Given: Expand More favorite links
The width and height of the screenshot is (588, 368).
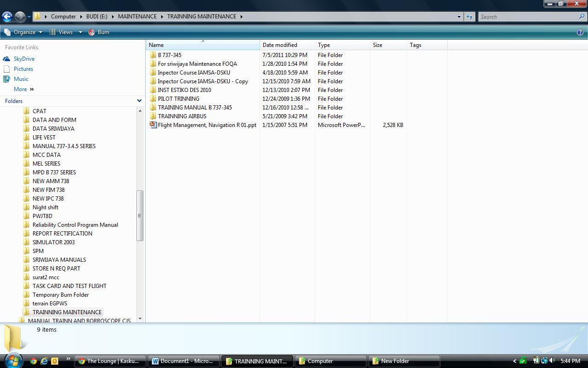Looking at the screenshot, I should [24, 89].
